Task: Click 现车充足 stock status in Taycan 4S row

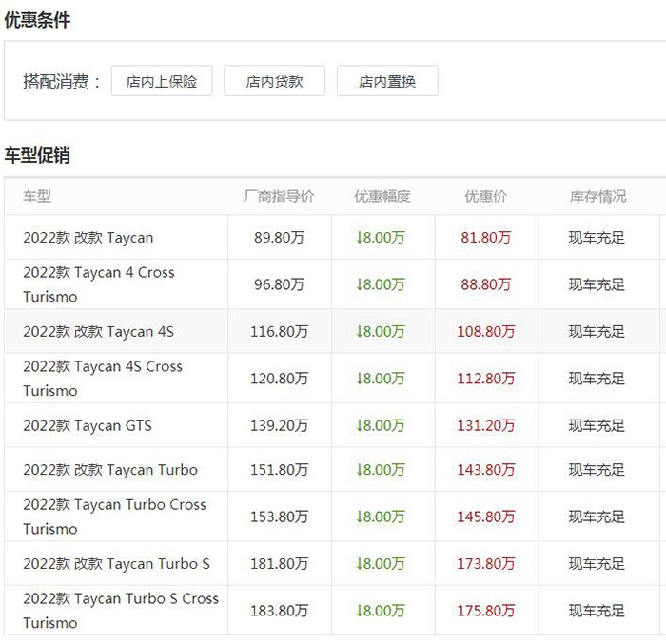Action: (x=597, y=331)
